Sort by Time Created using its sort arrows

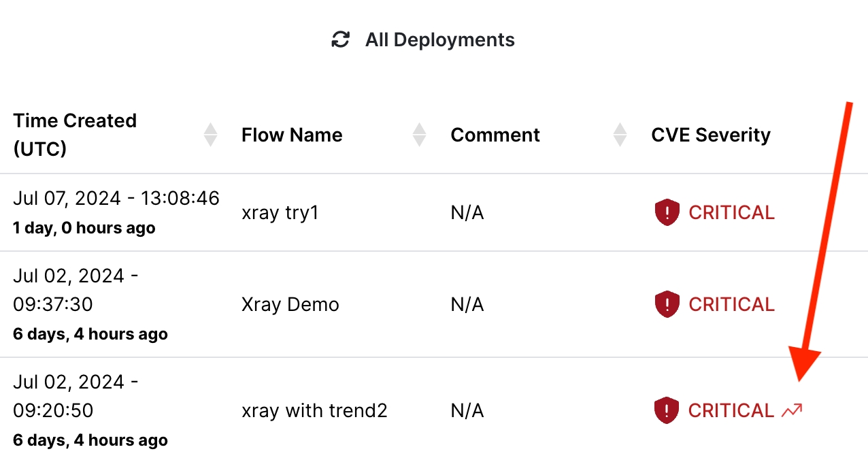tap(211, 135)
